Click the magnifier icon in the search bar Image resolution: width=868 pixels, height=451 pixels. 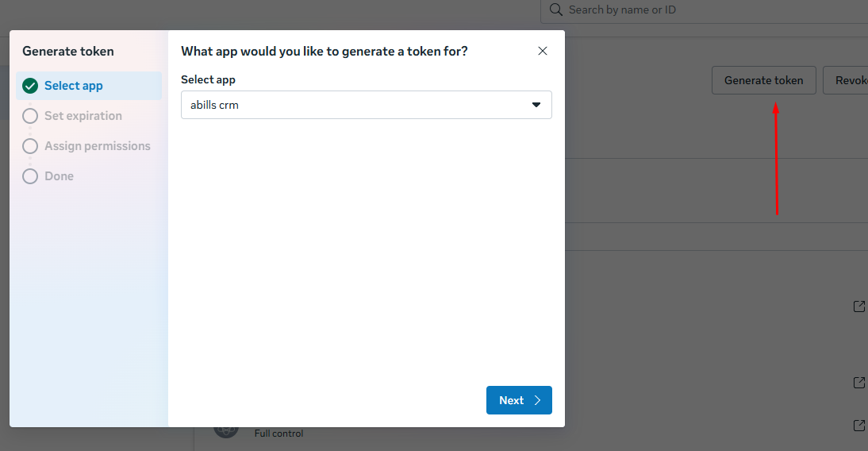(555, 10)
